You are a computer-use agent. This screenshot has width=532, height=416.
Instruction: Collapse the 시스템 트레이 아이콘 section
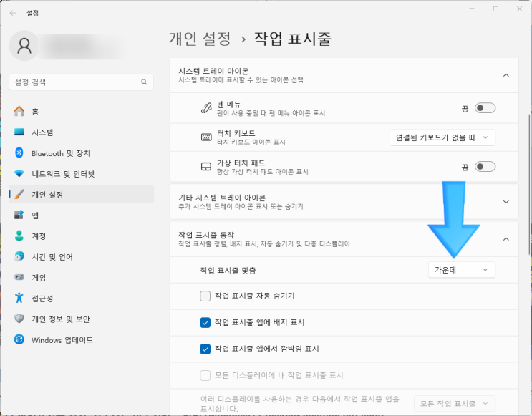point(506,75)
